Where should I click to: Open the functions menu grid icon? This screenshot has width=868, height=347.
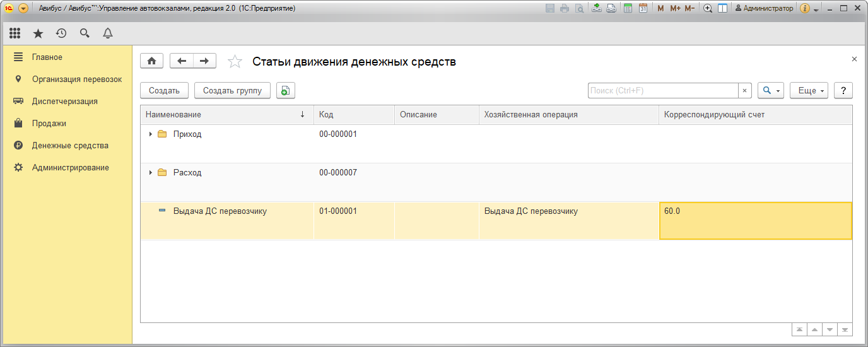tap(15, 33)
